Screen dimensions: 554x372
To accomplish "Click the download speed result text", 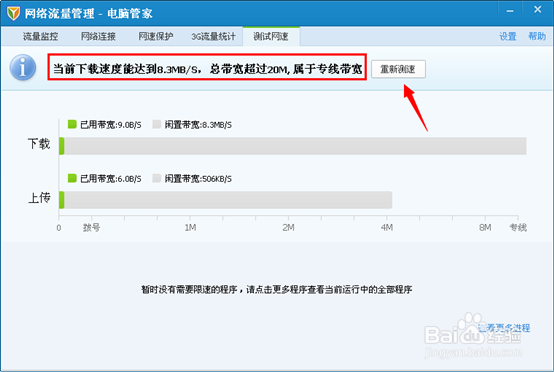I will coord(207,69).
